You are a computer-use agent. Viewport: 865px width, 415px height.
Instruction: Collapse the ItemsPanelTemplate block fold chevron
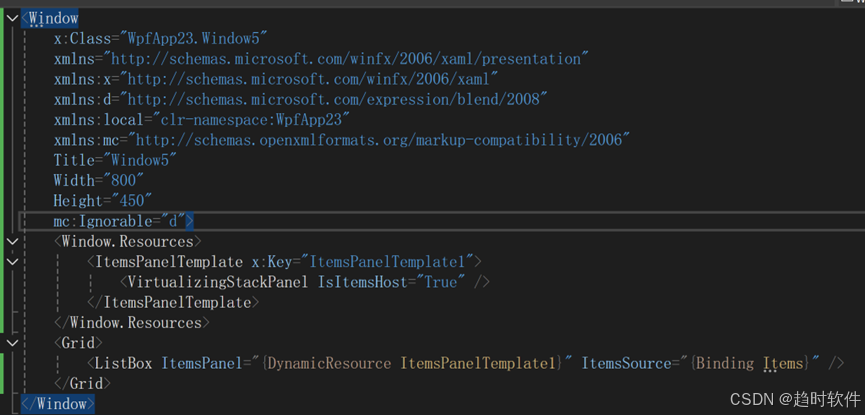point(11,262)
